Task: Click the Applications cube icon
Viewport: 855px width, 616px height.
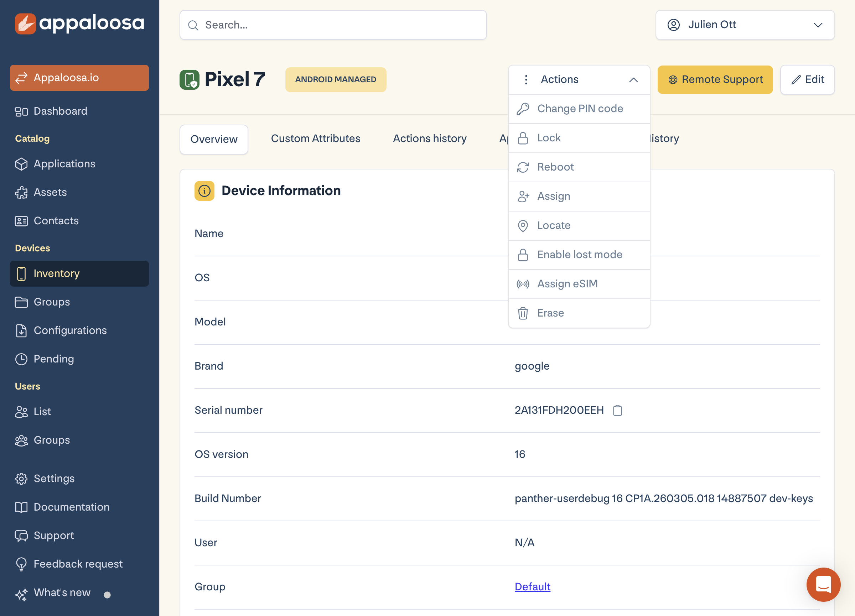Action: pyautogui.click(x=21, y=164)
